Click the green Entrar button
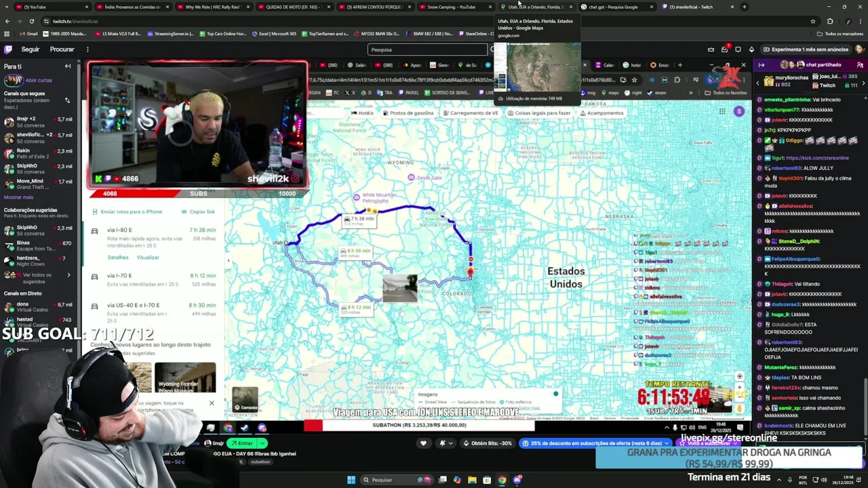 (242, 443)
